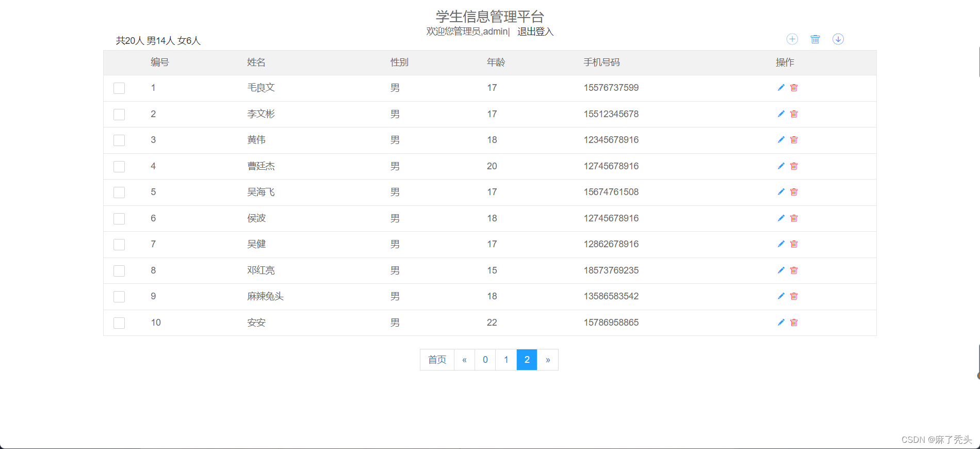Click the previous page « button
The width and height of the screenshot is (980, 449).
465,360
